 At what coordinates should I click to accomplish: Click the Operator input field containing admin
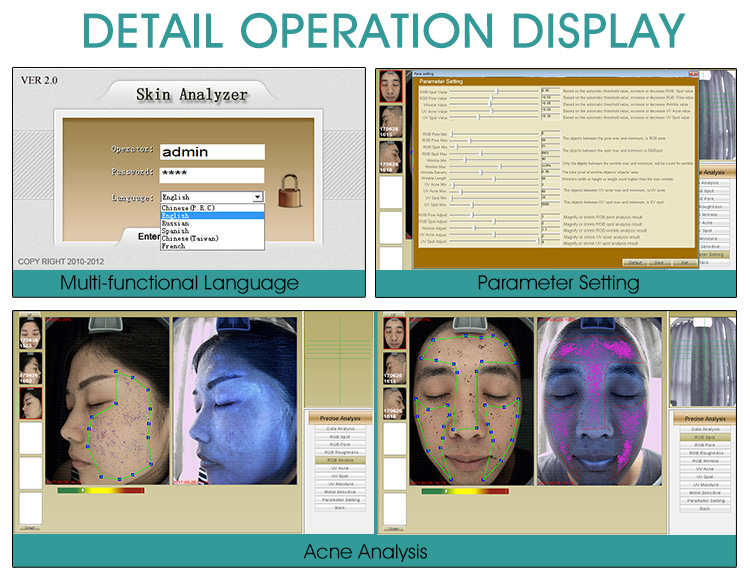click(211, 152)
